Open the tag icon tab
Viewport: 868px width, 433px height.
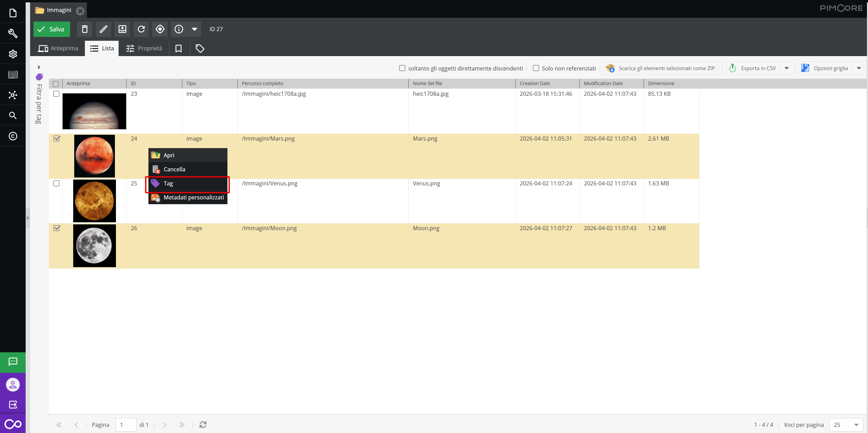coord(200,48)
